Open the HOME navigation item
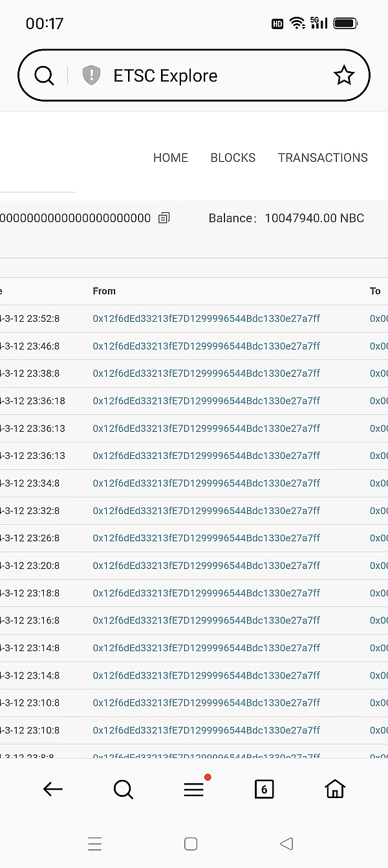The width and height of the screenshot is (388, 868). click(x=171, y=158)
